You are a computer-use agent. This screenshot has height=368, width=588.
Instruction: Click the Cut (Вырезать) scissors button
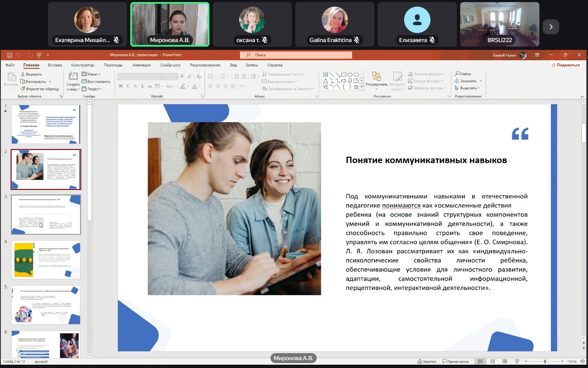coord(31,74)
